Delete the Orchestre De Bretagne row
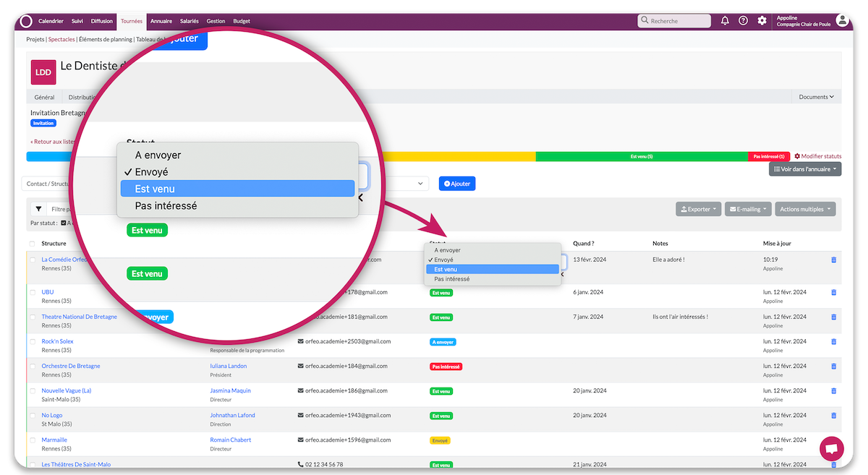The image size is (868, 475). coord(833,366)
